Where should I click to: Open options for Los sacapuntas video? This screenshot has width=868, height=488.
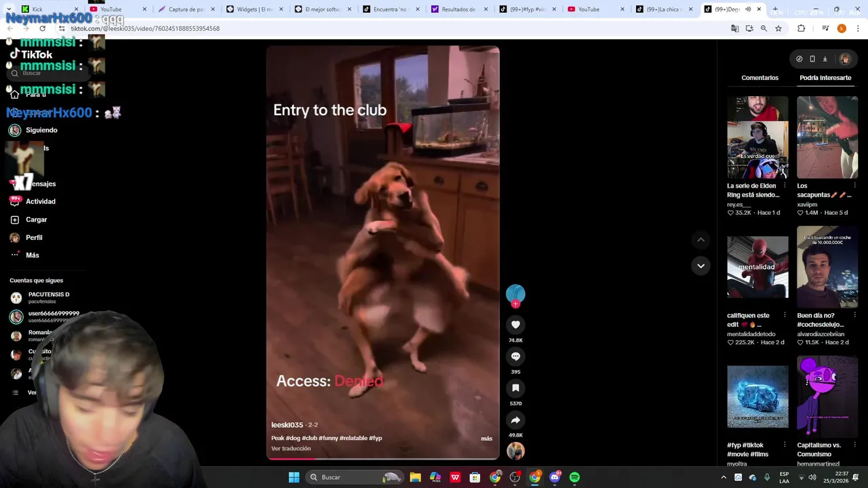(x=854, y=186)
